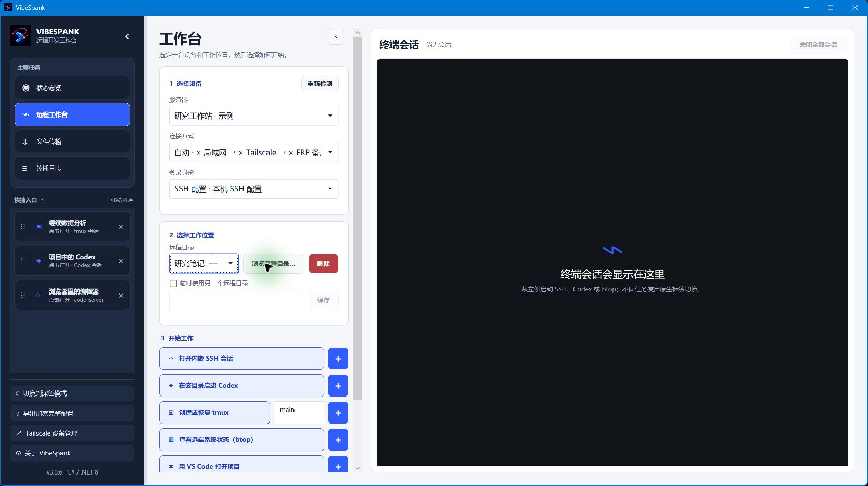Click the temporary remote directory input field

pyautogui.click(x=237, y=300)
